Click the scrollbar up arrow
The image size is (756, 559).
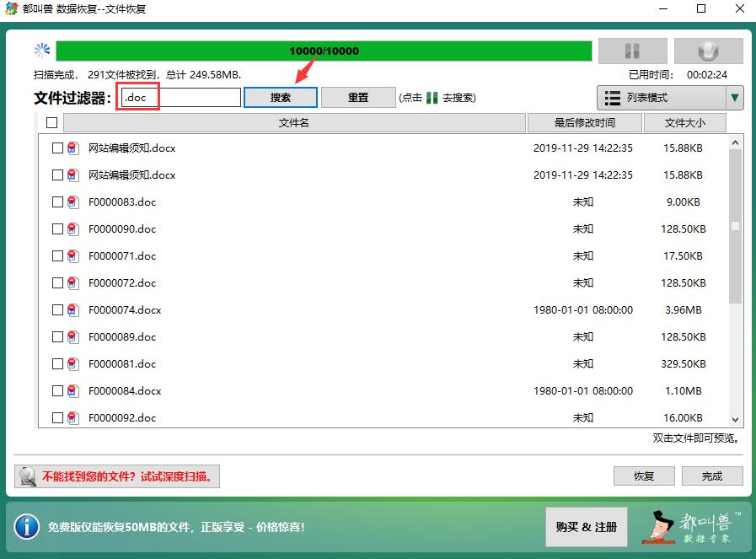pos(735,142)
